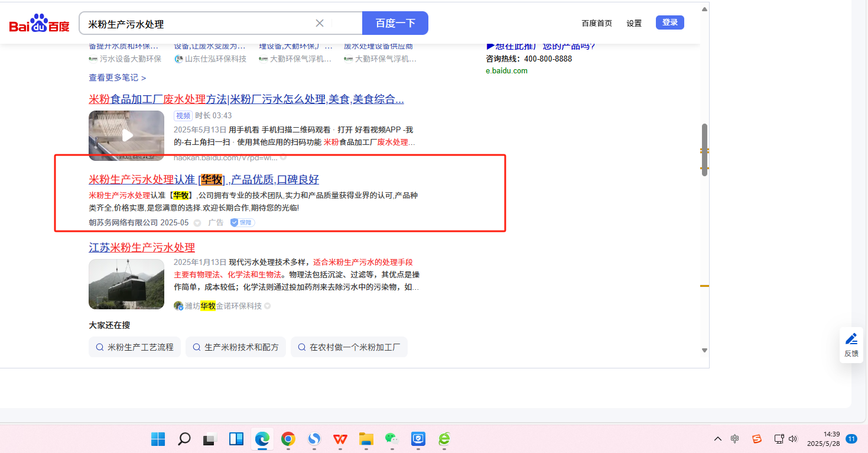Open the 反馈 feedback pencil icon
The height and width of the screenshot is (453, 868).
point(851,339)
